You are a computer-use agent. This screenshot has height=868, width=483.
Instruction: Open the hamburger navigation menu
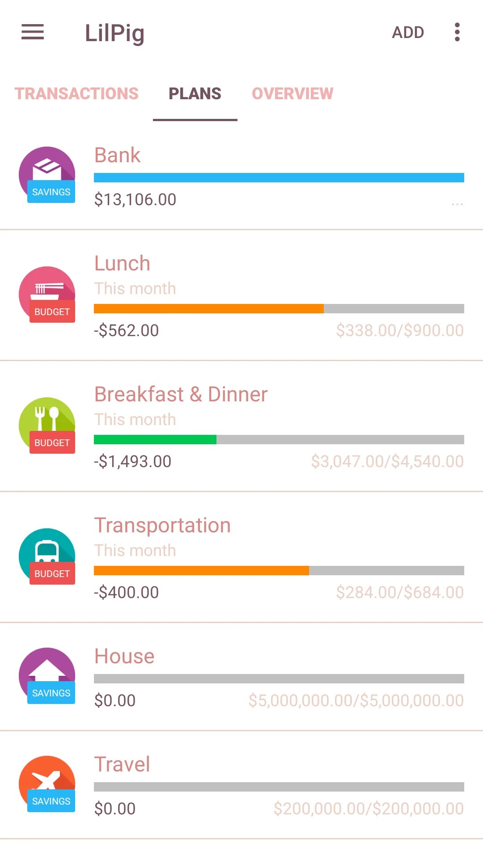(x=33, y=32)
